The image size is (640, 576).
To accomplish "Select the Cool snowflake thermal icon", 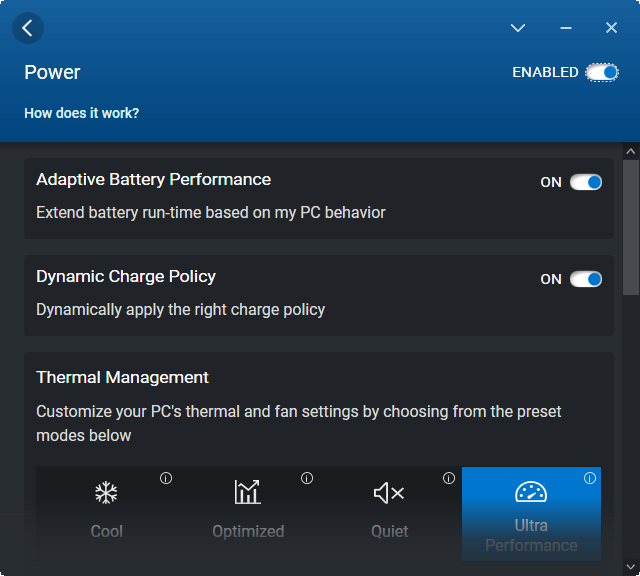I will click(106, 492).
